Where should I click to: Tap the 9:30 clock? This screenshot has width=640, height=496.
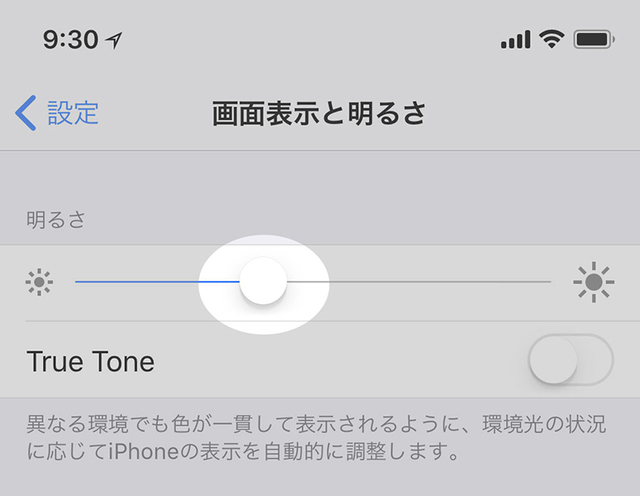click(x=71, y=40)
